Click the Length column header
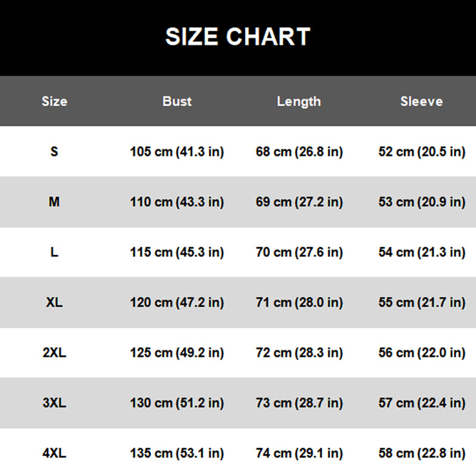Screen dimensions: 476x476 [x=299, y=101]
